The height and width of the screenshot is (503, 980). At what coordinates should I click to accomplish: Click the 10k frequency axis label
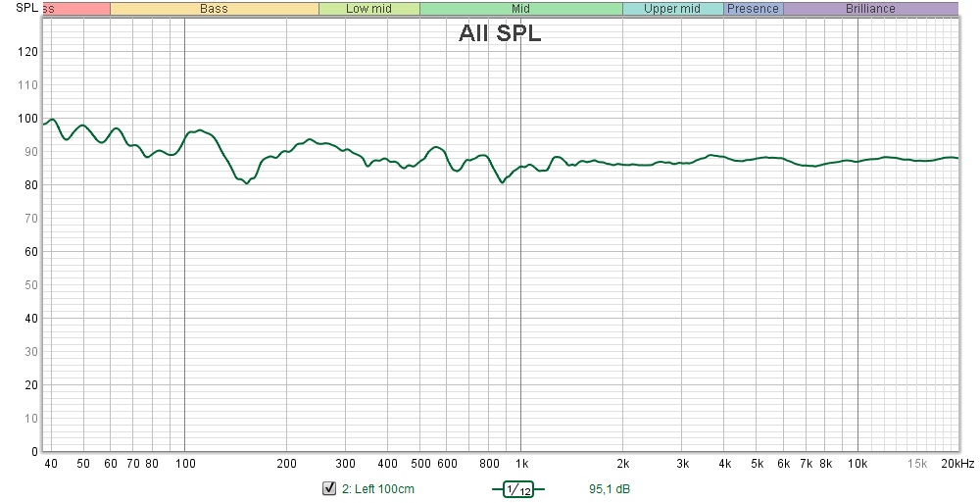tap(858, 464)
